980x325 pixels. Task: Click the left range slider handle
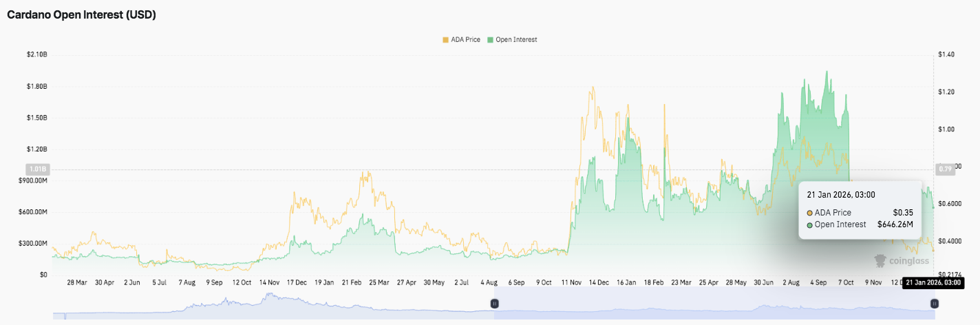coord(493,304)
